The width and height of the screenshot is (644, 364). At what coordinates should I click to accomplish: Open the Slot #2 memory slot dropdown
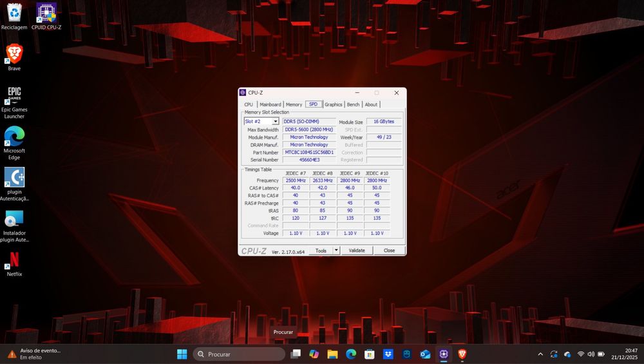pyautogui.click(x=261, y=122)
